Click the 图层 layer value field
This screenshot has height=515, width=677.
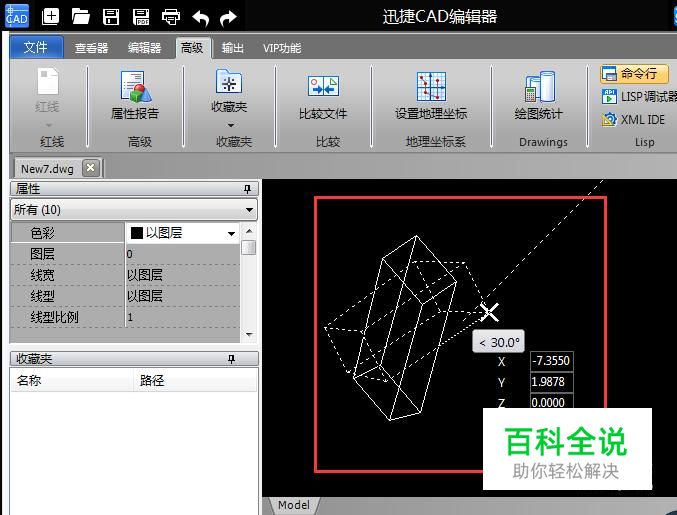(x=182, y=254)
